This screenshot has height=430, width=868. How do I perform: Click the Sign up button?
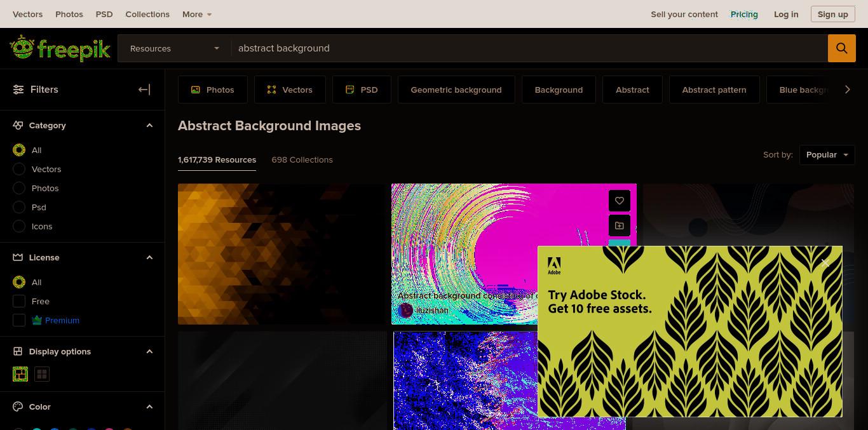tap(832, 14)
